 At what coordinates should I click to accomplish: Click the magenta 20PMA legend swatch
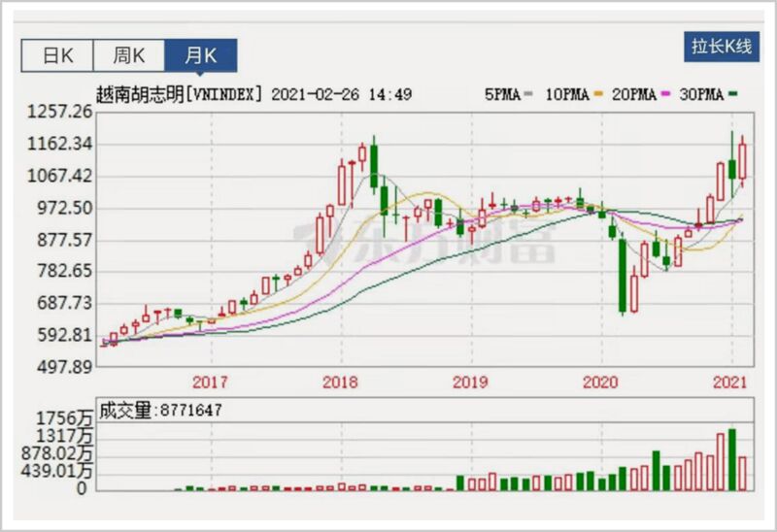(x=666, y=95)
